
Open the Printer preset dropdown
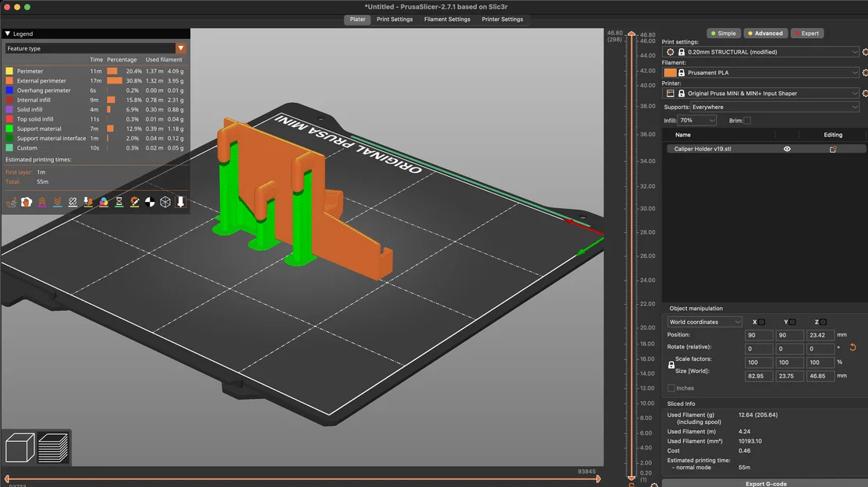coord(761,94)
